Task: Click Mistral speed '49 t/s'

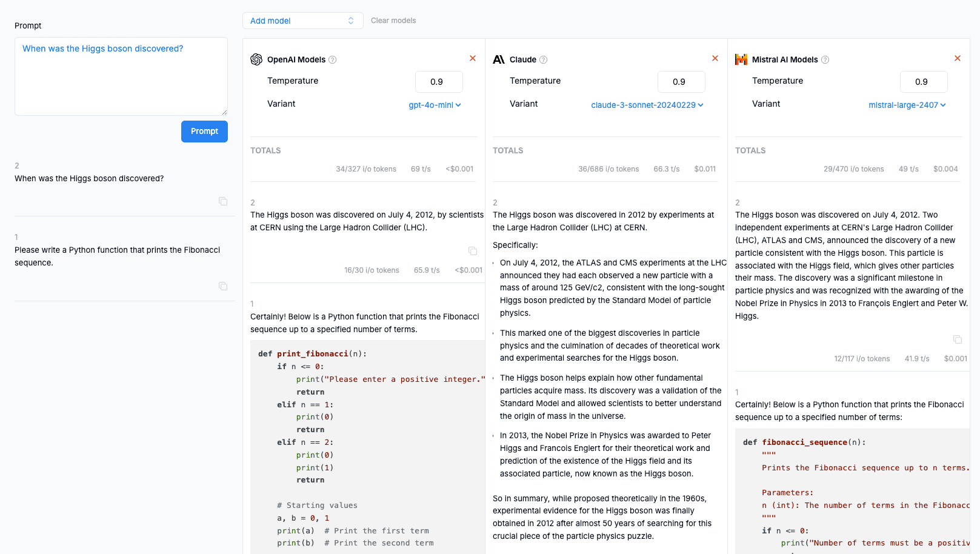Action: click(908, 169)
